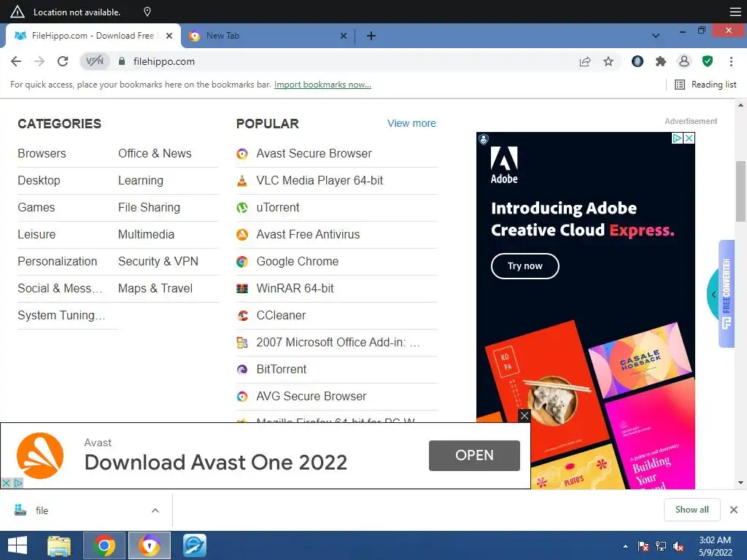Screen dimensions: 747x560
Task: Open the file download options chevron
Action: pos(155,510)
